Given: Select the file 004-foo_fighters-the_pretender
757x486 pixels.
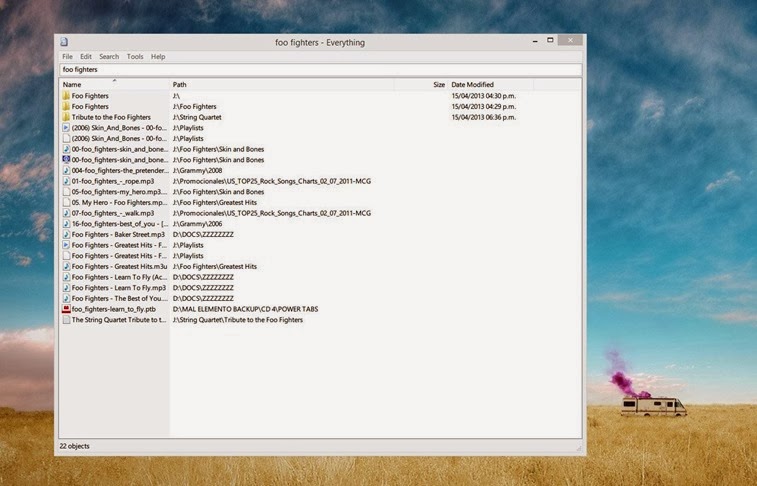Looking at the screenshot, I should coord(120,170).
